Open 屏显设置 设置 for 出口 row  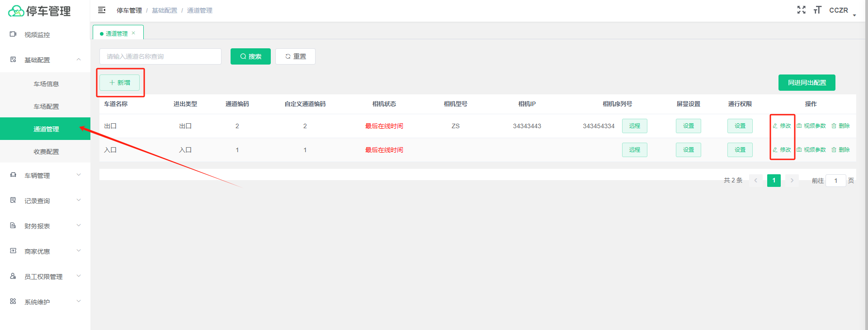(688, 126)
